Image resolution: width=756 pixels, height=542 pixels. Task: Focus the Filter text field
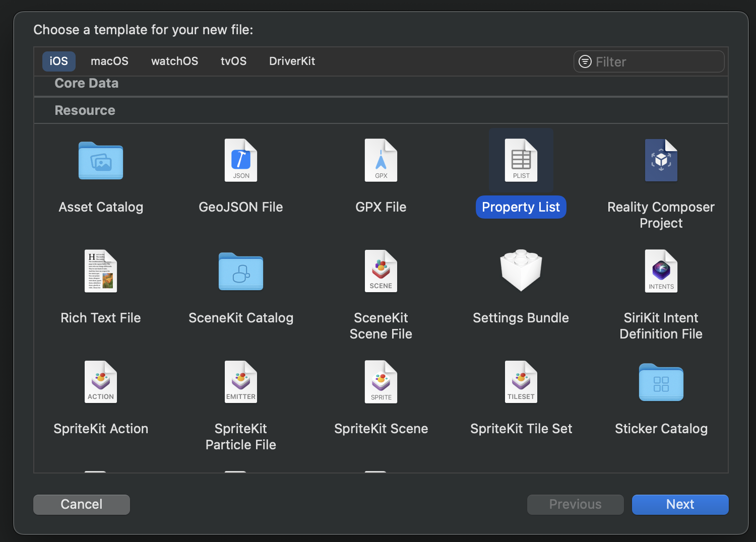pyautogui.click(x=649, y=61)
